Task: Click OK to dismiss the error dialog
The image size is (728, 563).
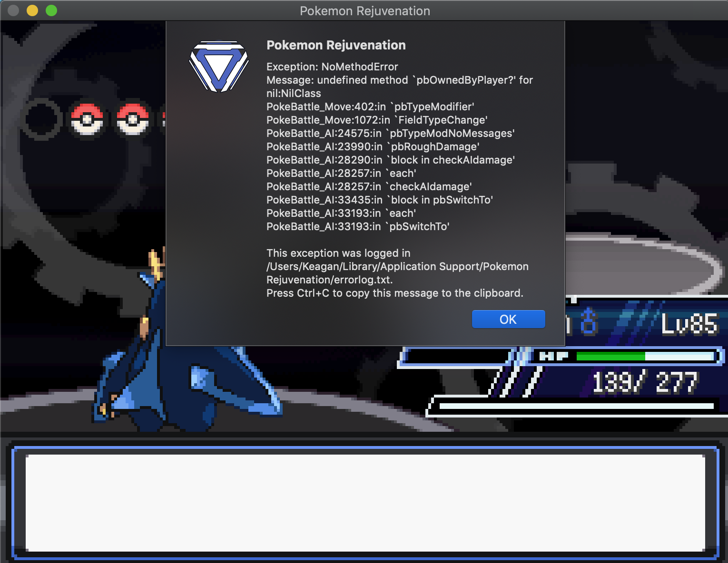Action: click(x=508, y=319)
